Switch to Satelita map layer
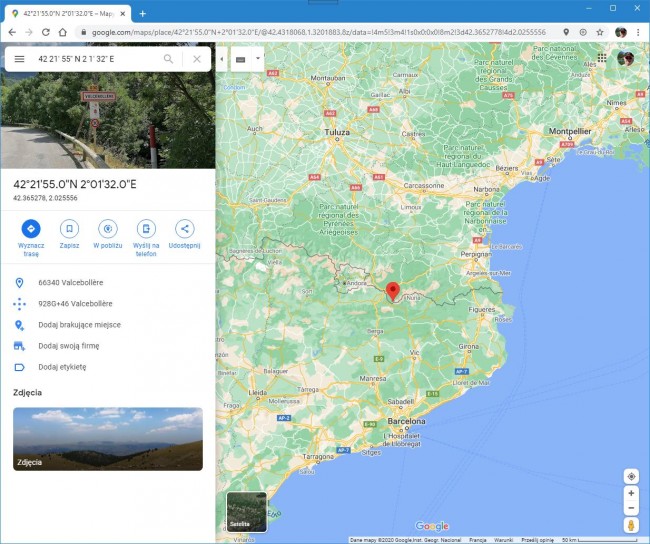650x544 pixels. click(247, 512)
